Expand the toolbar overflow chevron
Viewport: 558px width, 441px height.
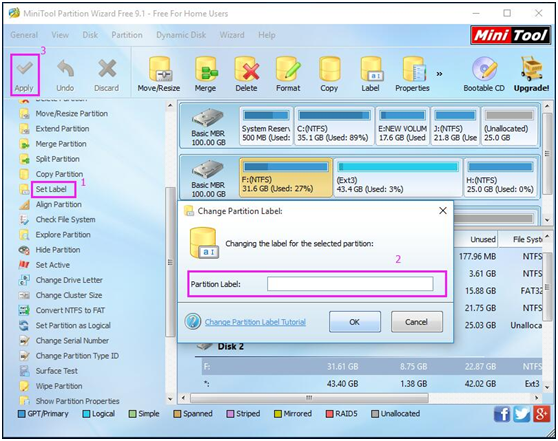click(439, 74)
